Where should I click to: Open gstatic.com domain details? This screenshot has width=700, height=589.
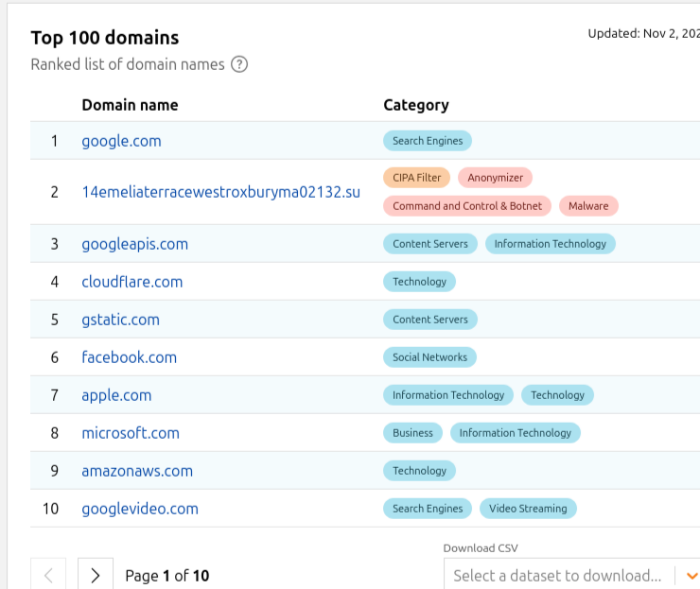click(x=120, y=320)
